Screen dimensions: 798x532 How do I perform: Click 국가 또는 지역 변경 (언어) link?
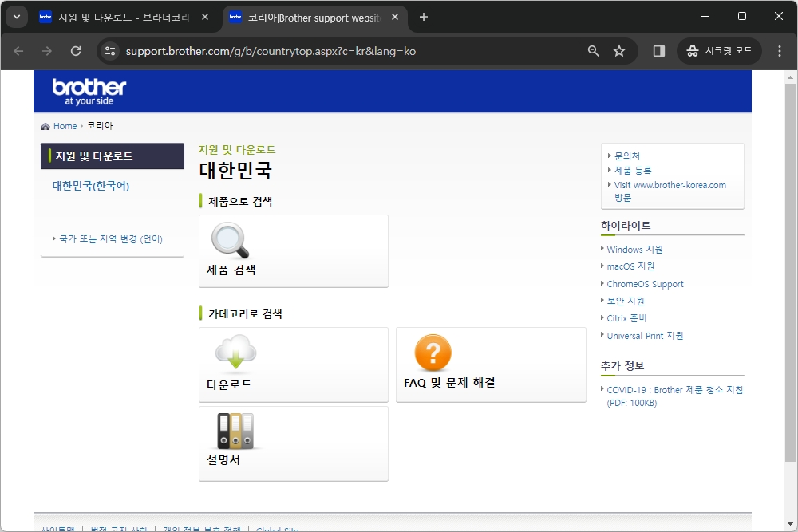click(111, 239)
